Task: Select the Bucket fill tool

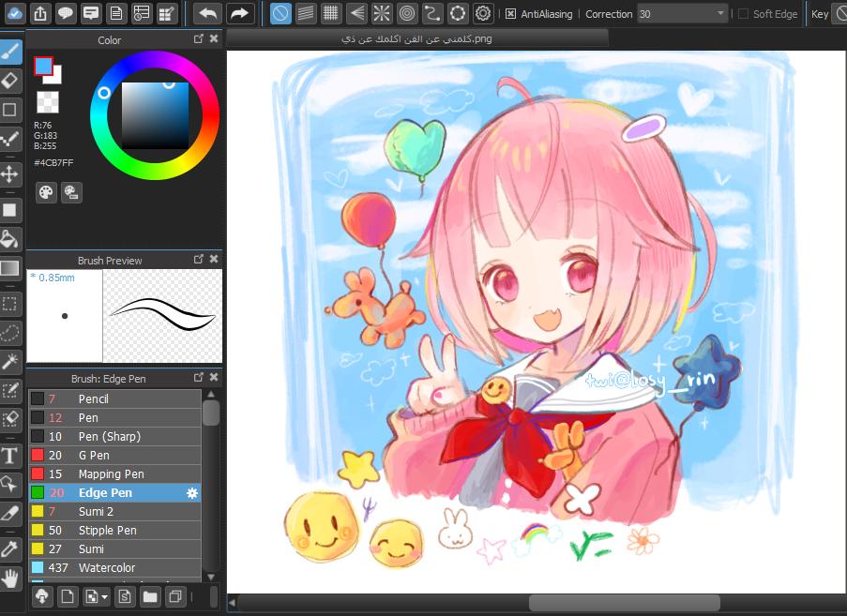Action: point(9,239)
